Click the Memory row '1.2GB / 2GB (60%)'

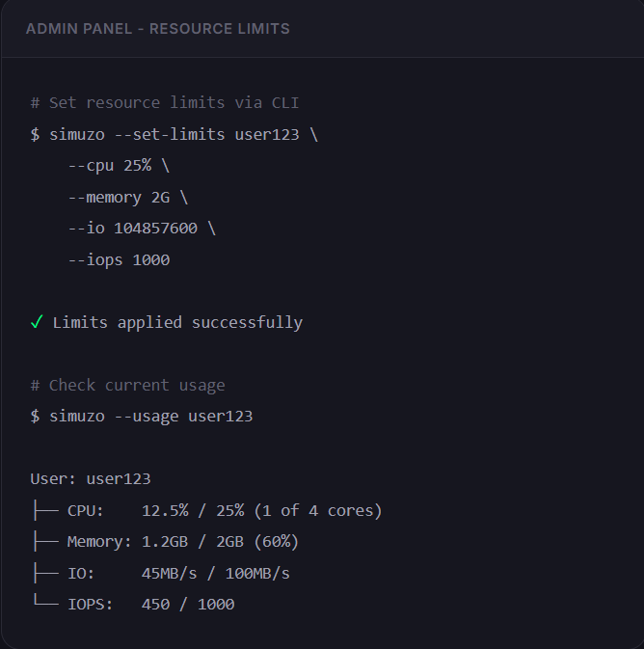tap(166, 542)
